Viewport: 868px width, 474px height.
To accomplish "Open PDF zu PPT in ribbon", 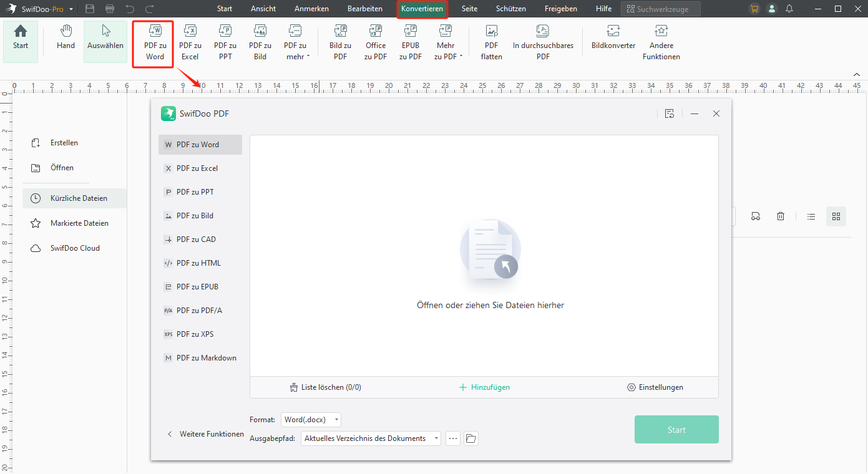I will pos(225,42).
